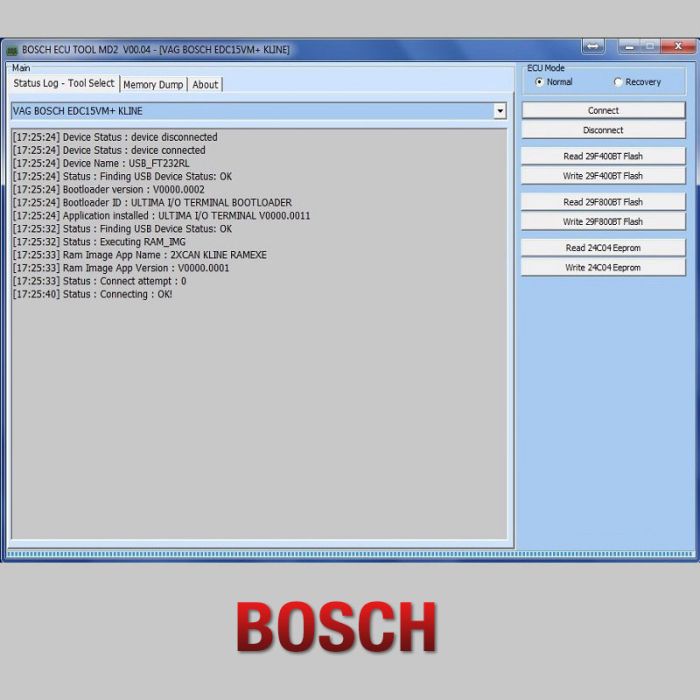Click log line 'device disconnected'
The height and width of the screenshot is (700, 700).
(x=115, y=137)
